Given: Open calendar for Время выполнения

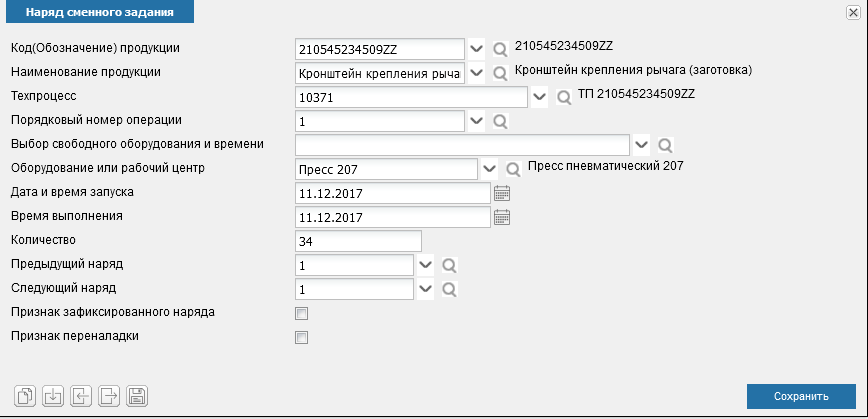Looking at the screenshot, I should click(x=502, y=217).
